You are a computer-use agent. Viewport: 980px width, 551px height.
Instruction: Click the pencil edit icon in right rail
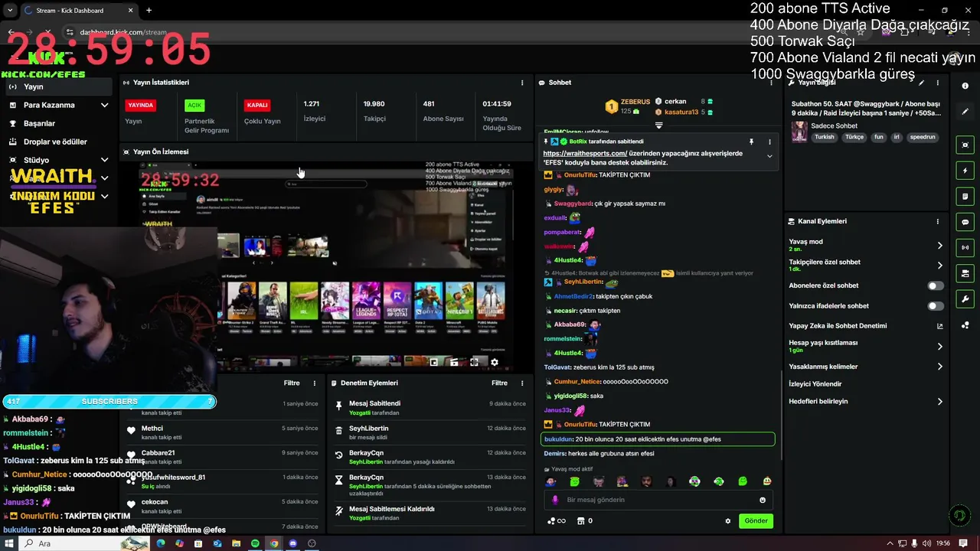point(965,112)
